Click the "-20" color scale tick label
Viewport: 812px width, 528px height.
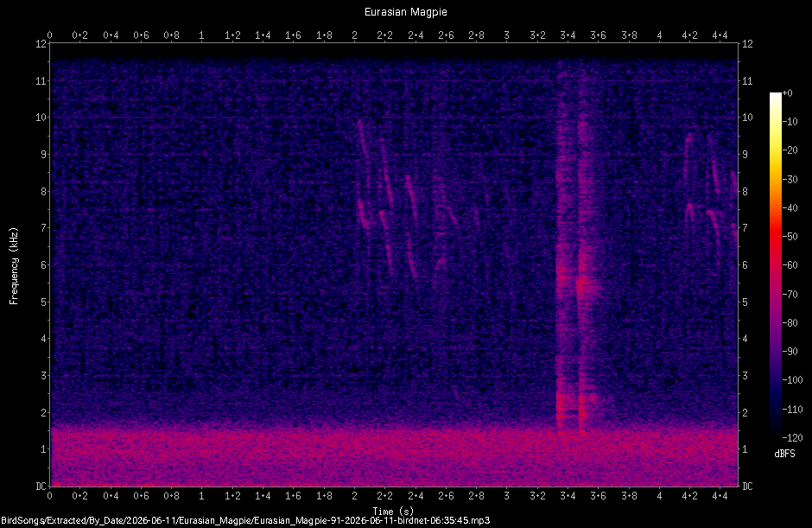pos(790,150)
